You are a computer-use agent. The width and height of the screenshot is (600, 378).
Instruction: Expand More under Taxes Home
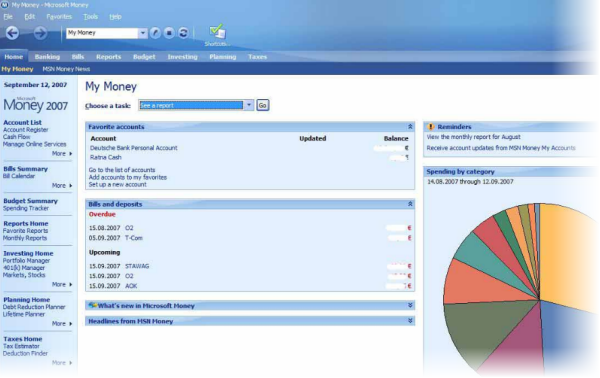(62, 363)
